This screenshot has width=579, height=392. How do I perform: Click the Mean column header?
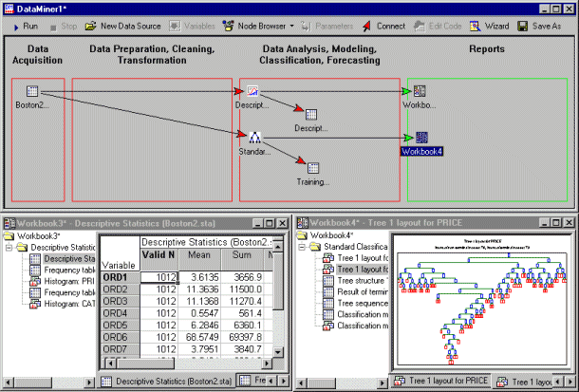pos(199,259)
